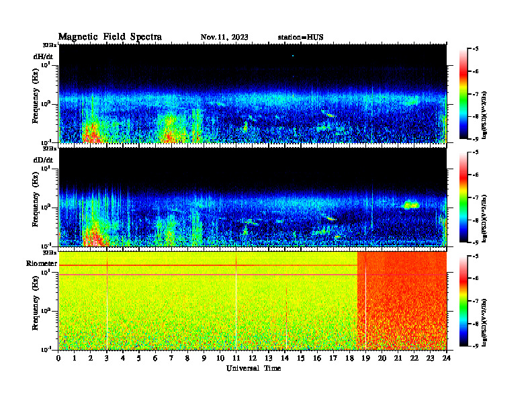Click the -7 label on the dD/dt color scale
Screen dimensions: 532x411
[x=476, y=197]
